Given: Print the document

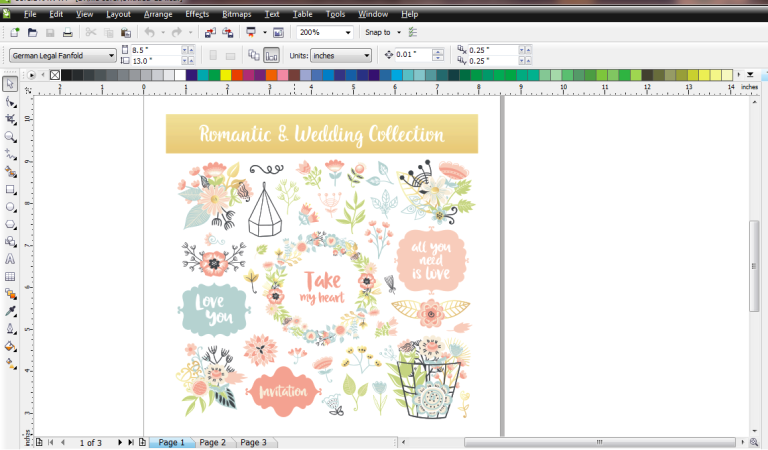Looking at the screenshot, I should point(68,32).
